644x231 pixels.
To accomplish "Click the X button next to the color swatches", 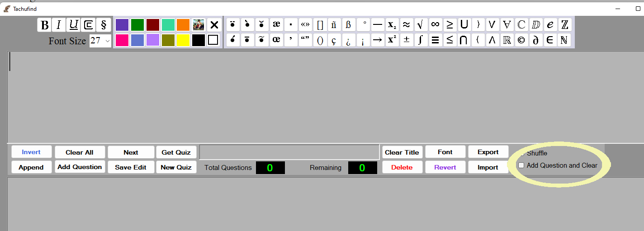I will [214, 25].
